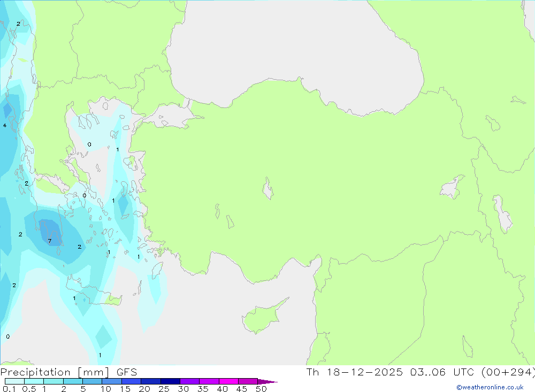Click the "Precipitation [mm]" title text

pyautogui.click(x=55, y=372)
